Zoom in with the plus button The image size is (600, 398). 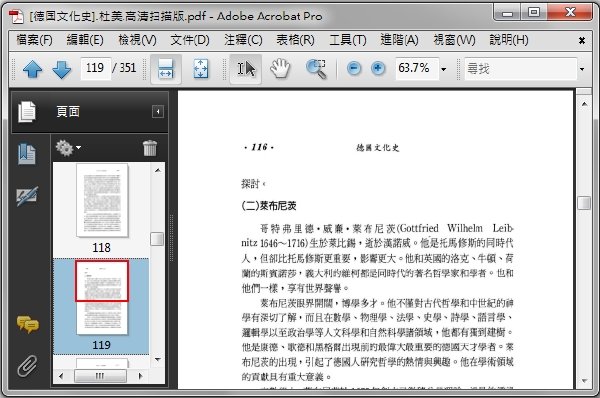point(378,69)
